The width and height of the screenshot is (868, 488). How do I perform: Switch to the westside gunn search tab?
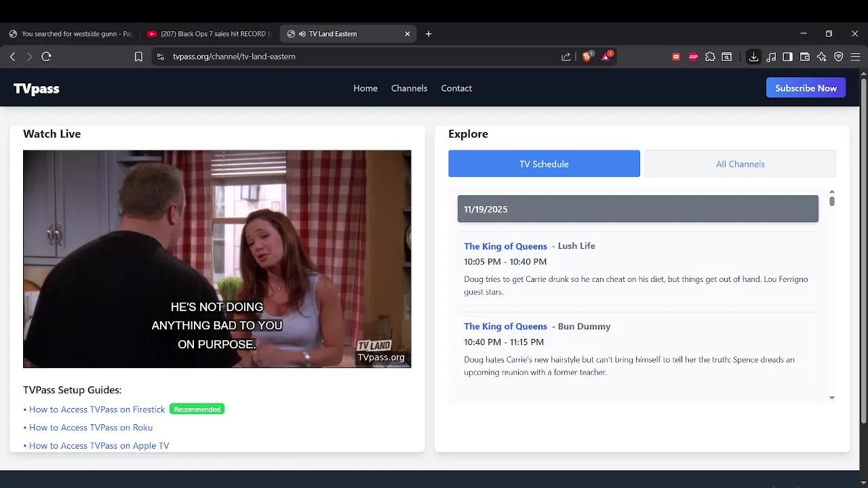(71, 34)
